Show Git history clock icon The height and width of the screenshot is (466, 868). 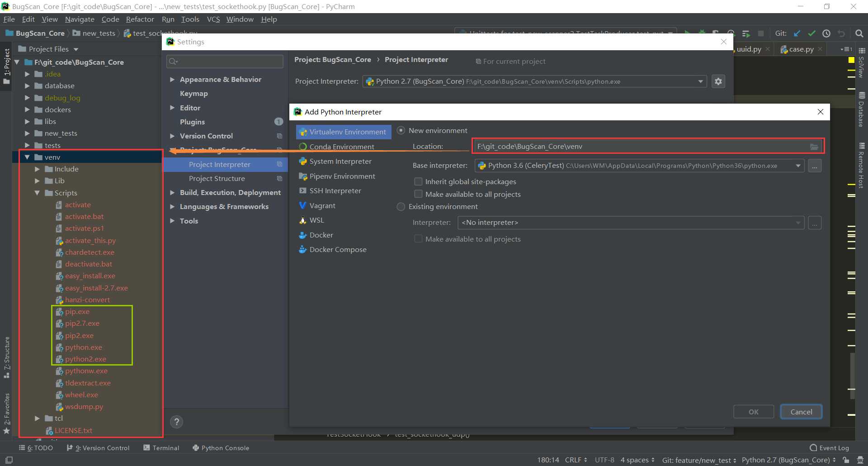(826, 33)
